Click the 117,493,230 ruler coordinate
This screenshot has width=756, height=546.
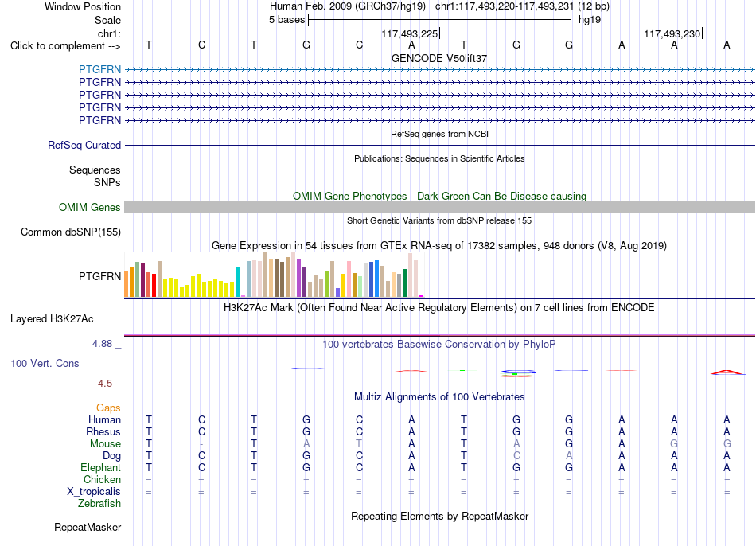click(x=672, y=33)
